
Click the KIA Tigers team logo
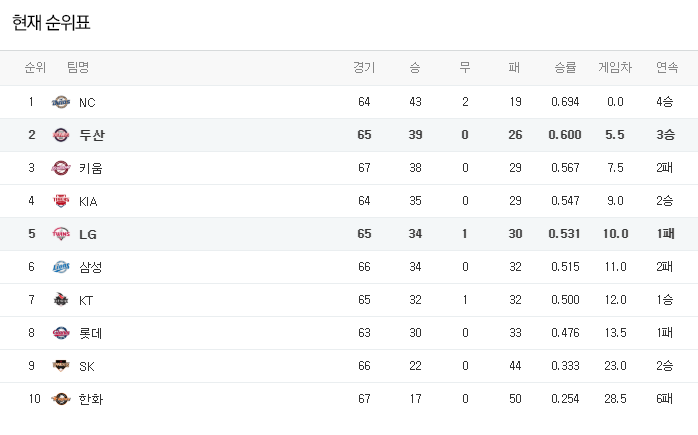61,201
